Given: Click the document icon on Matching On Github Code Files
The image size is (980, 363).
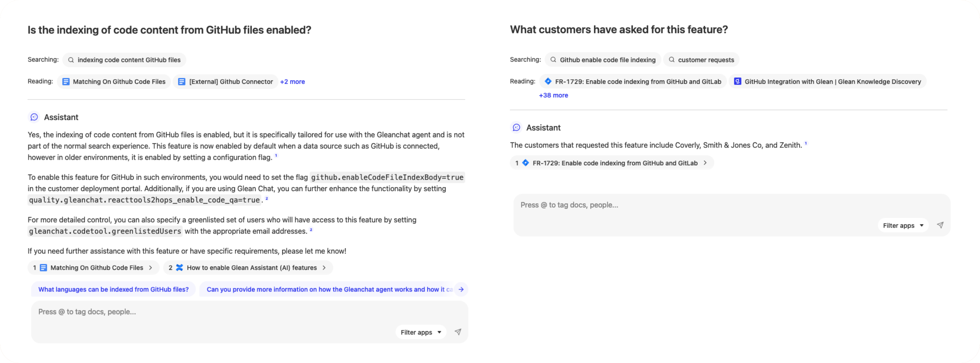Looking at the screenshot, I should coord(66,81).
